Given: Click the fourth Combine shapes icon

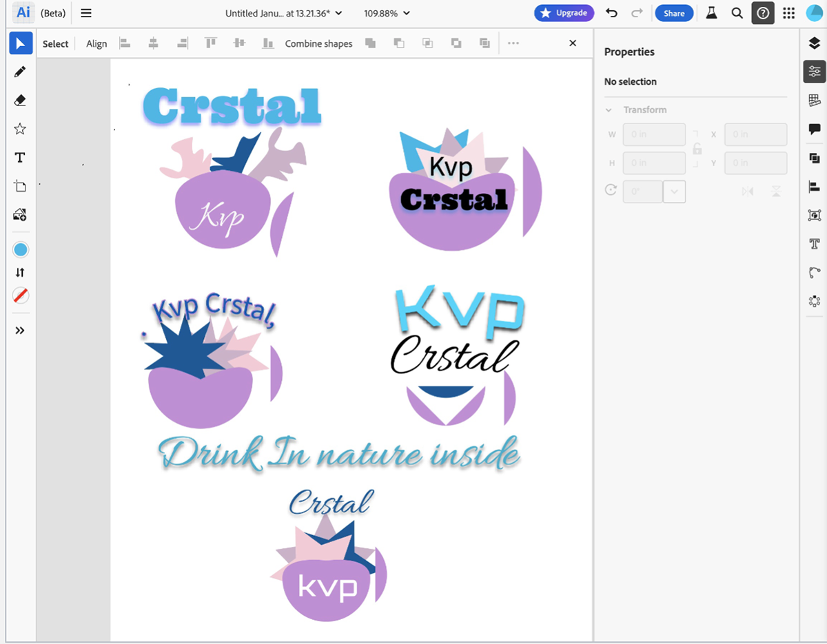Looking at the screenshot, I should (456, 43).
